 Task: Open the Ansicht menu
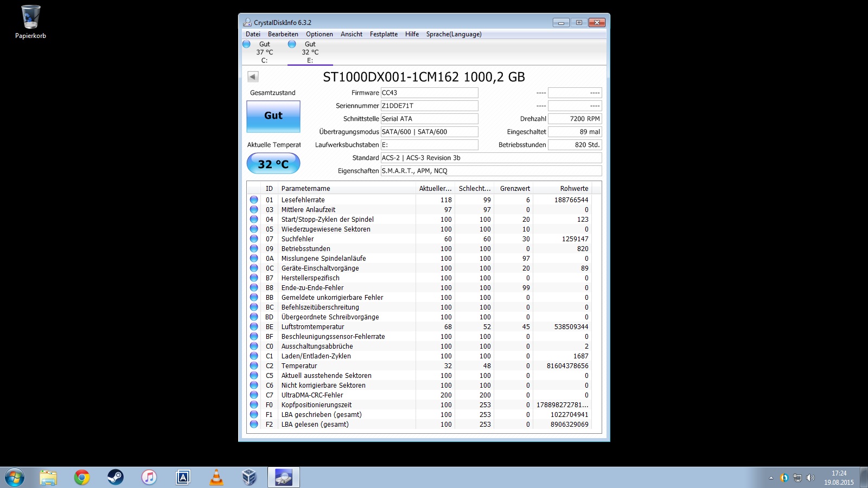pos(352,34)
